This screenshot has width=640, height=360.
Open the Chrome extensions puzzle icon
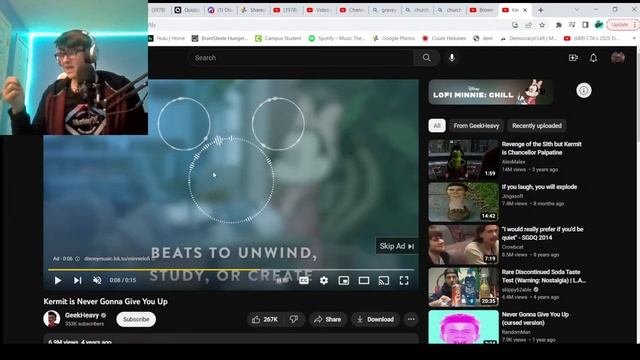pyautogui.click(x=558, y=25)
